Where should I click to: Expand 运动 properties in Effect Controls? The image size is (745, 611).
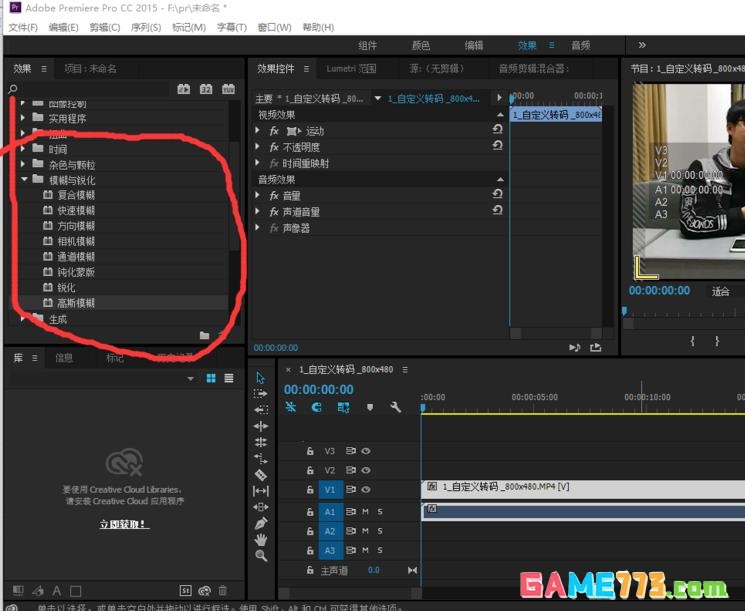click(258, 130)
